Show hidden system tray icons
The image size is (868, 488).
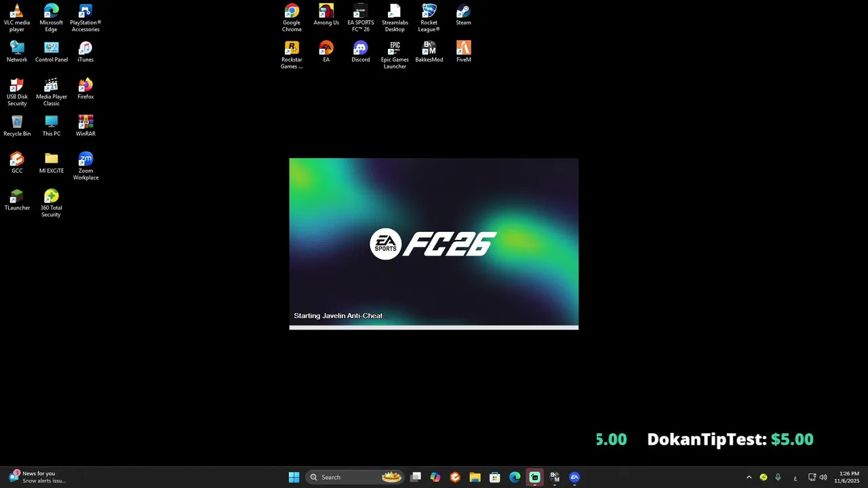pyautogui.click(x=749, y=477)
